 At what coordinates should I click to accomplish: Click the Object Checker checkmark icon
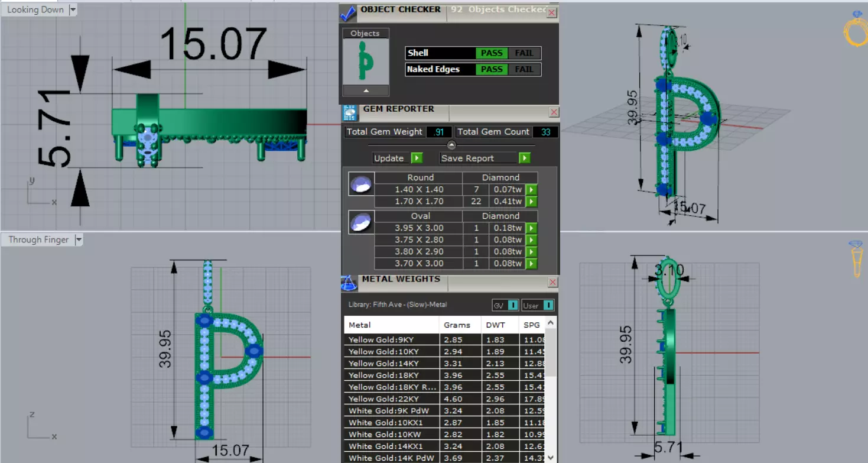(349, 13)
